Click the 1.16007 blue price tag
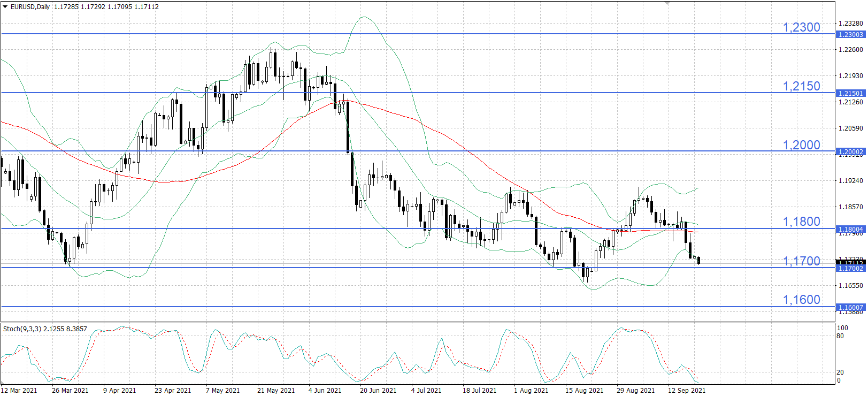 (850, 308)
